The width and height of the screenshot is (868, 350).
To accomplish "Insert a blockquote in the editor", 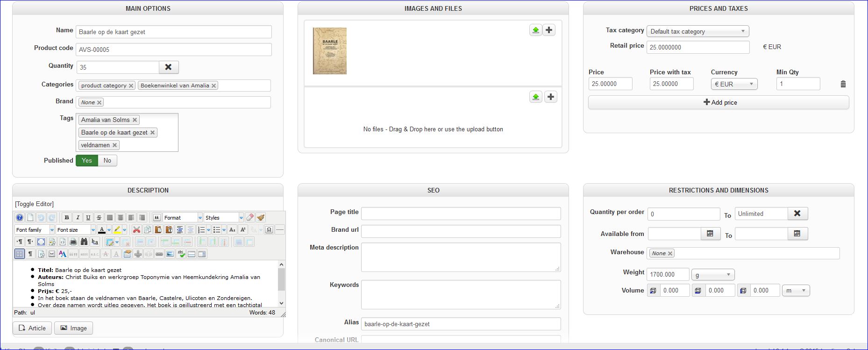I will [157, 217].
